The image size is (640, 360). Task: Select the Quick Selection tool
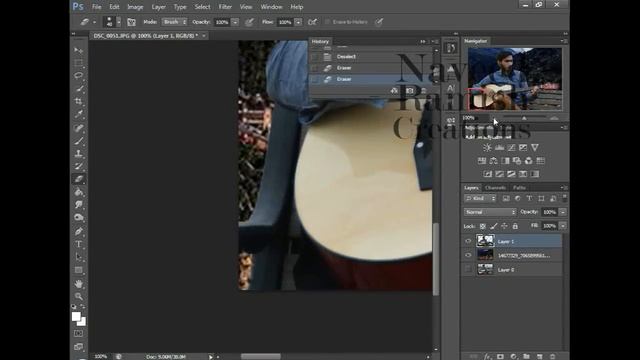pos(78,89)
